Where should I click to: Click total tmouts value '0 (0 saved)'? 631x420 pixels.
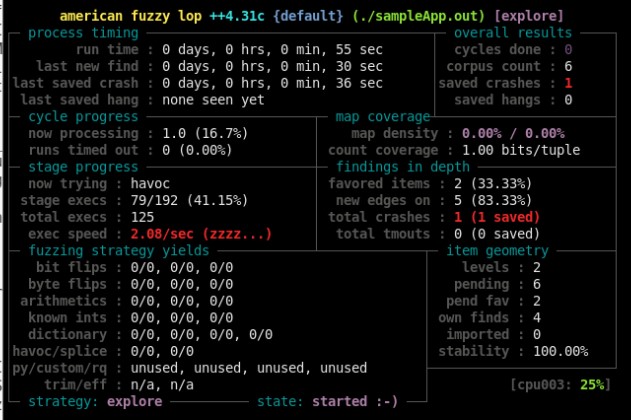[x=497, y=234]
